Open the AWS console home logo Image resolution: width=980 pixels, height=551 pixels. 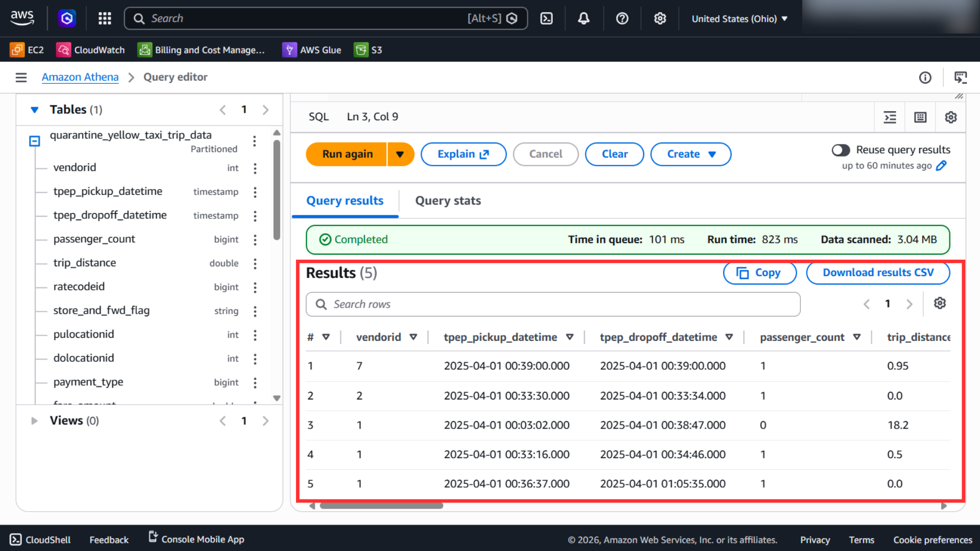click(x=22, y=18)
